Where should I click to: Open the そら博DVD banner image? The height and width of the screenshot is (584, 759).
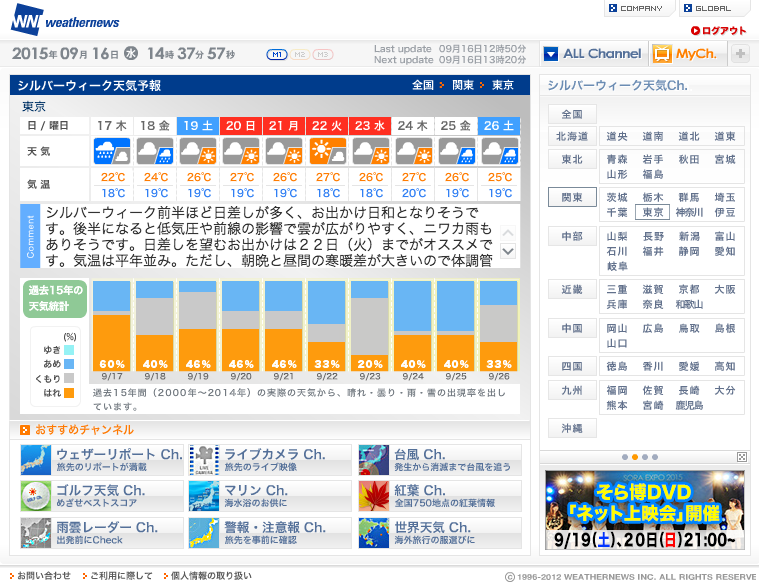tap(645, 509)
